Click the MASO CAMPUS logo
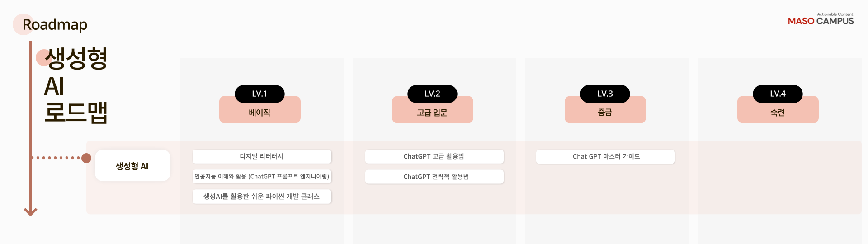Screen dimensions: 868x244 pos(821,20)
